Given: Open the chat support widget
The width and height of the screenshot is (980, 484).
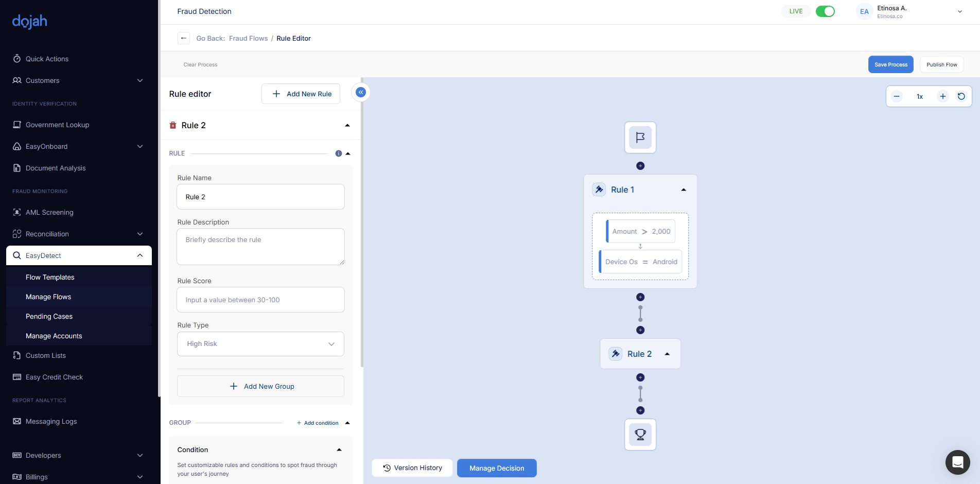Looking at the screenshot, I should click(957, 462).
